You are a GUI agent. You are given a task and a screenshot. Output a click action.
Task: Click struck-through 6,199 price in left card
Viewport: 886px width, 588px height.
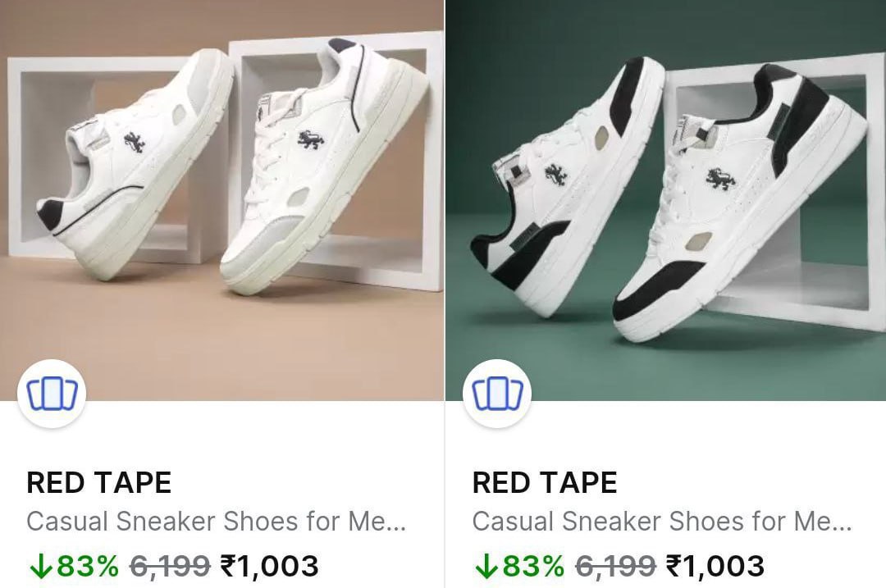tap(171, 565)
